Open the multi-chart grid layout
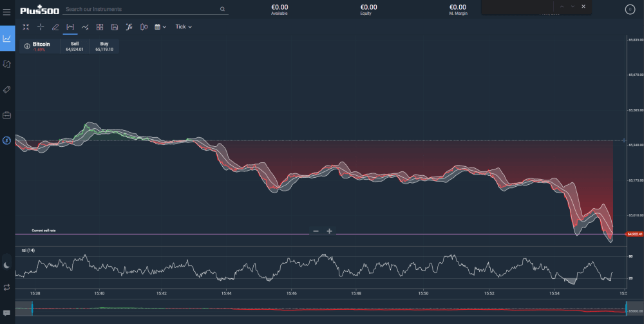The width and height of the screenshot is (644, 324). pyautogui.click(x=100, y=26)
